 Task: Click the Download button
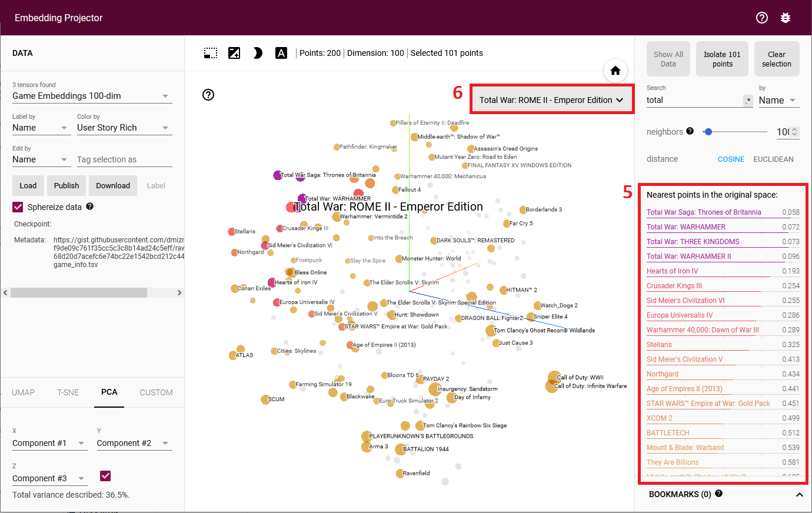(113, 185)
